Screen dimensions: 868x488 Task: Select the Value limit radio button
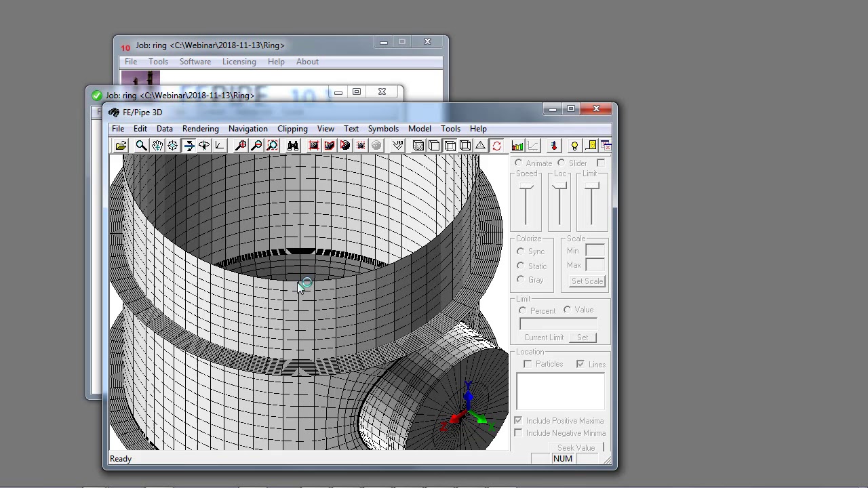pos(568,310)
